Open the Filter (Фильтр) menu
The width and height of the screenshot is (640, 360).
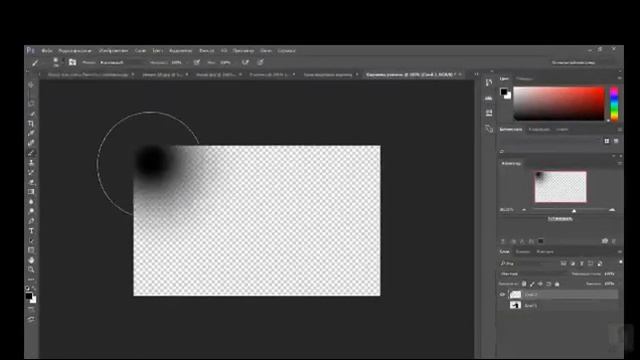point(207,51)
